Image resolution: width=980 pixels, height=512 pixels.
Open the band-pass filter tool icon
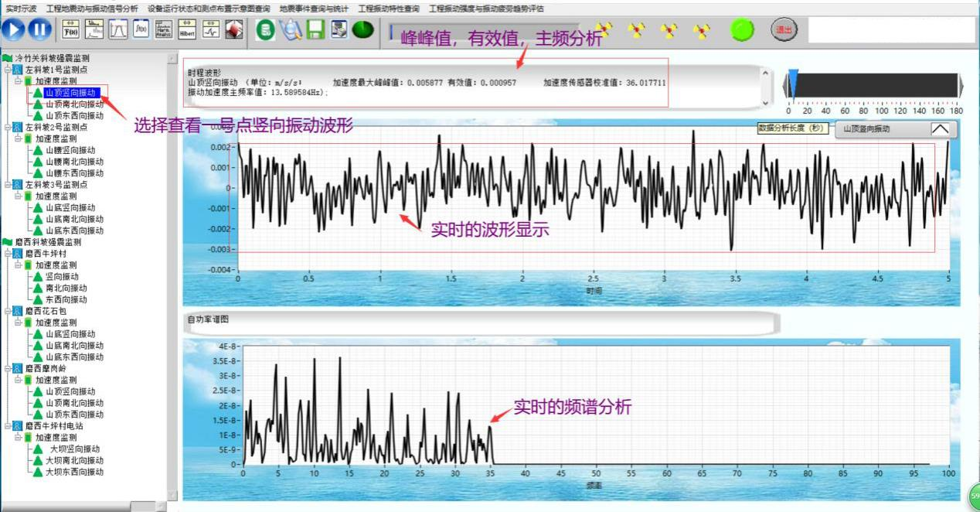click(x=117, y=30)
